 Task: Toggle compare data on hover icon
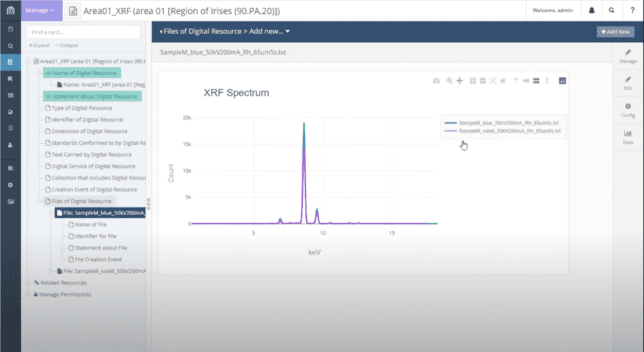tap(536, 80)
